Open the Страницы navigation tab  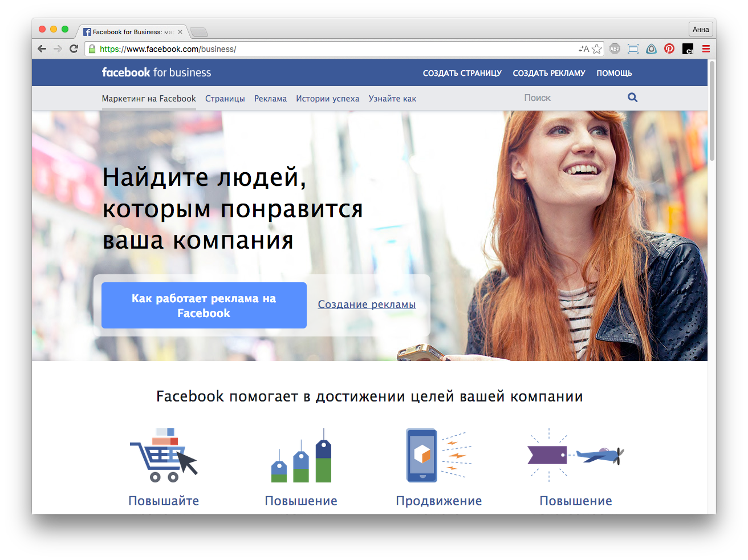pyautogui.click(x=225, y=99)
